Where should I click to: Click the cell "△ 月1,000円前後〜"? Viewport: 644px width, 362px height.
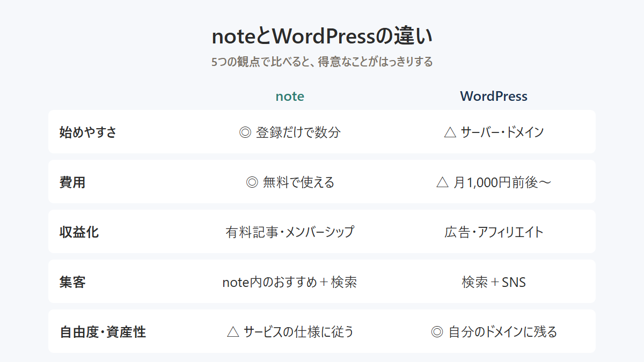[494, 182]
